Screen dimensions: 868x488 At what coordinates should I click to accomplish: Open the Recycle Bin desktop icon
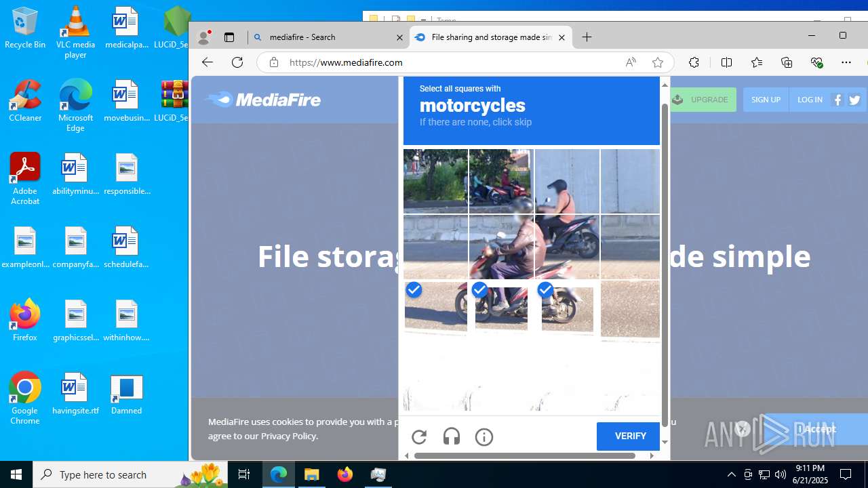click(x=25, y=27)
